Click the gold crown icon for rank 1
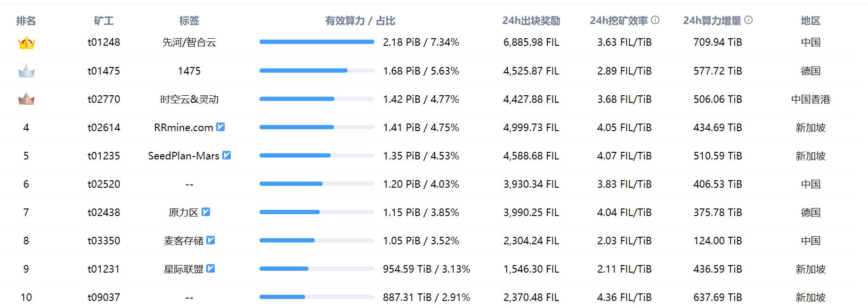Screen dimensions: 868x308 tap(26, 43)
